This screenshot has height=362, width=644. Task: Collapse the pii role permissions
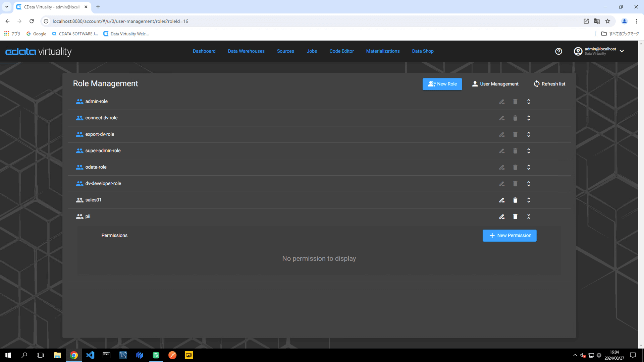(x=529, y=217)
